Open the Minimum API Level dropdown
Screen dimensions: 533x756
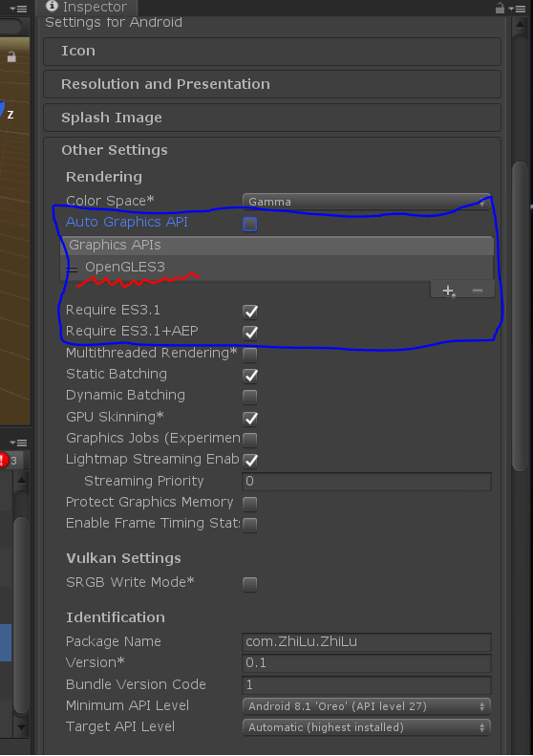(x=366, y=706)
